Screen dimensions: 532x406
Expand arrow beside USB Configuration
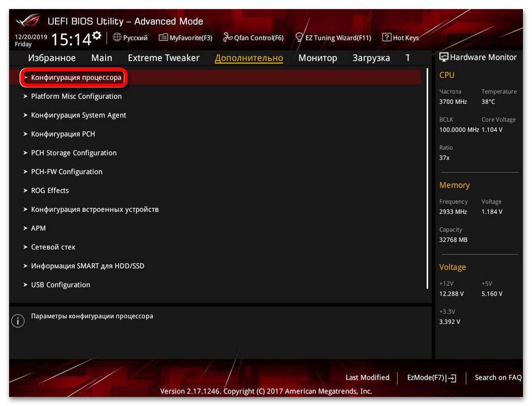pos(25,285)
